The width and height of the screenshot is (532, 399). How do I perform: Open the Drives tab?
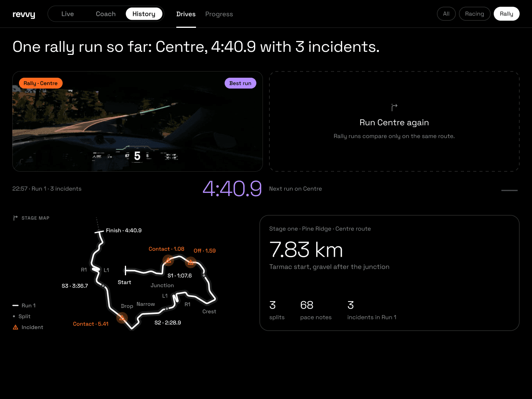click(x=186, y=14)
